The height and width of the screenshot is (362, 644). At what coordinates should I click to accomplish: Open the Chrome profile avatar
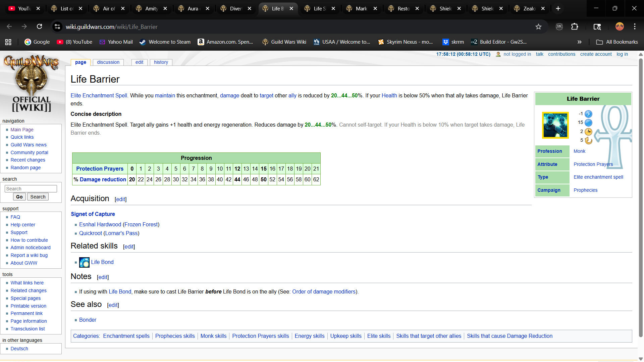click(620, 27)
